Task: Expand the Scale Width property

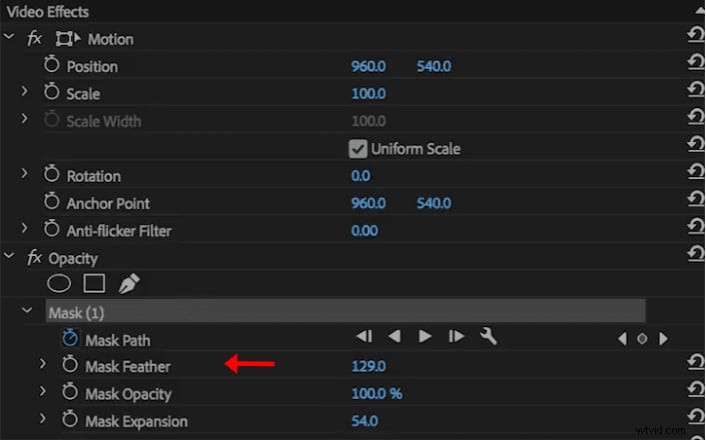Action: [24, 118]
